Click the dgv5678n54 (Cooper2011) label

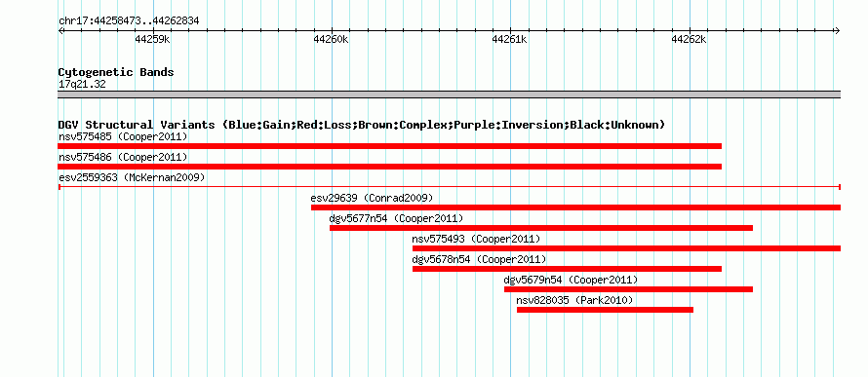[x=479, y=259]
